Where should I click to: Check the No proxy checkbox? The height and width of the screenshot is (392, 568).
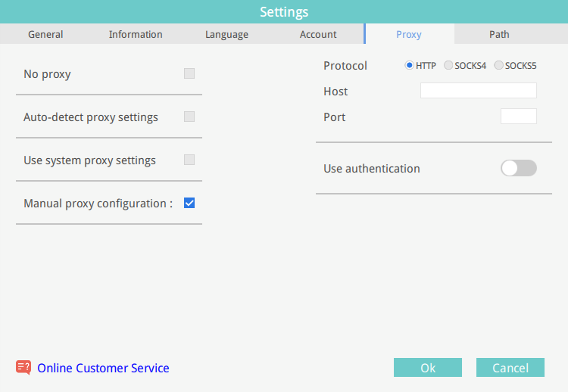point(189,73)
